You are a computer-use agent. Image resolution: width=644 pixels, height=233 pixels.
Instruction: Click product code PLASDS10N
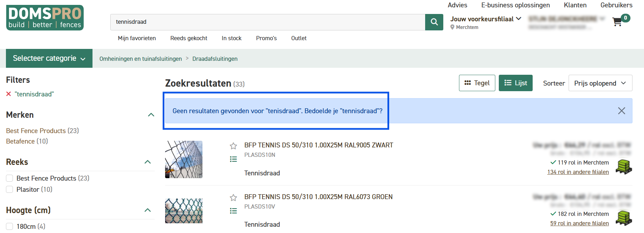(260, 155)
